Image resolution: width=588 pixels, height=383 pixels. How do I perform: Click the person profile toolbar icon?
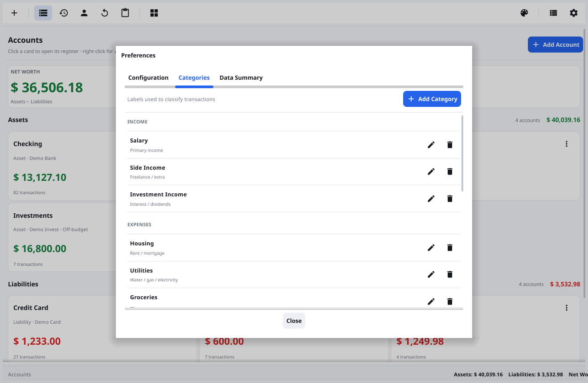(84, 13)
